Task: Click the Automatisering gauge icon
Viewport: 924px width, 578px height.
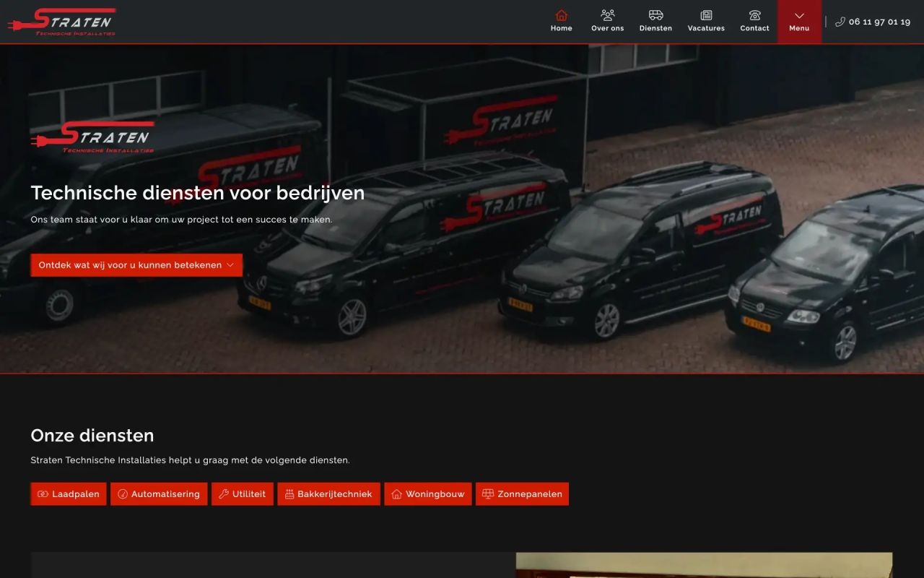Action: pos(123,494)
